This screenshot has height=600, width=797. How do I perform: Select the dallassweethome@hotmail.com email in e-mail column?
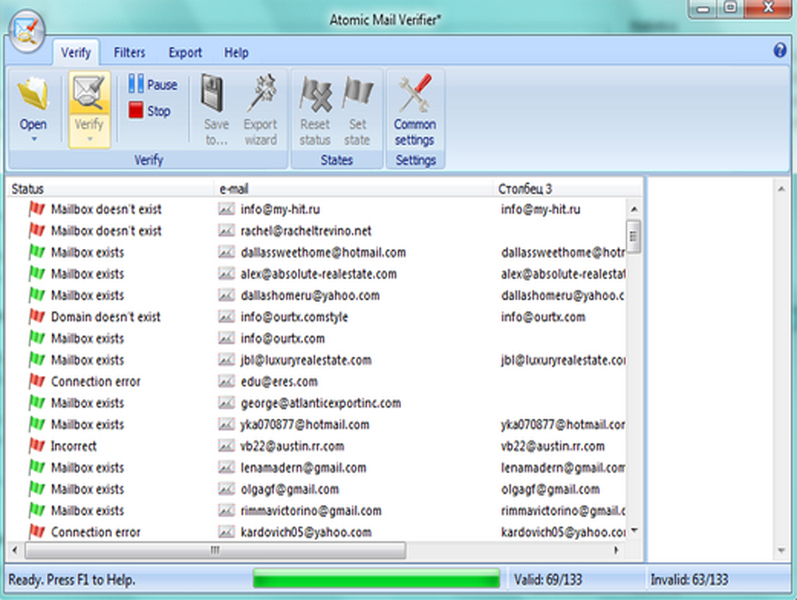tap(323, 252)
